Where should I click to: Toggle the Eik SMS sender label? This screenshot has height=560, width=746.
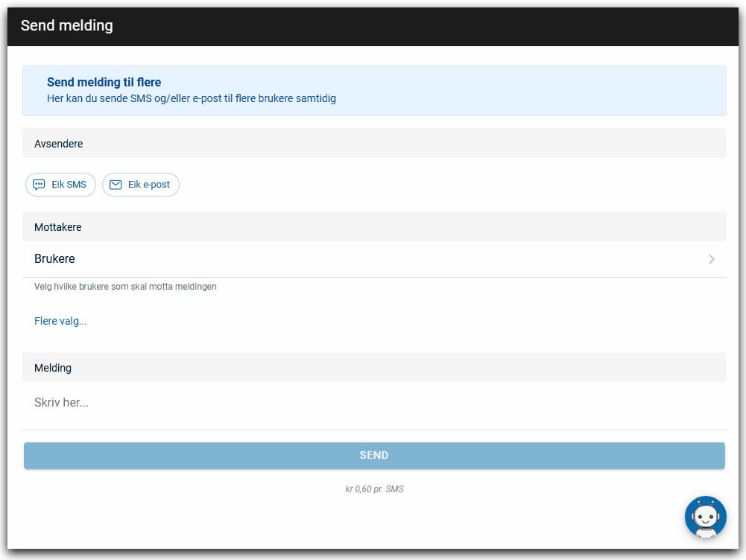[69, 185]
